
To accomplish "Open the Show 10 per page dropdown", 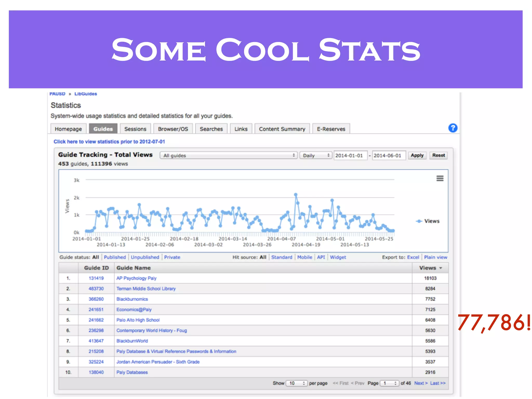I will coord(296,383).
